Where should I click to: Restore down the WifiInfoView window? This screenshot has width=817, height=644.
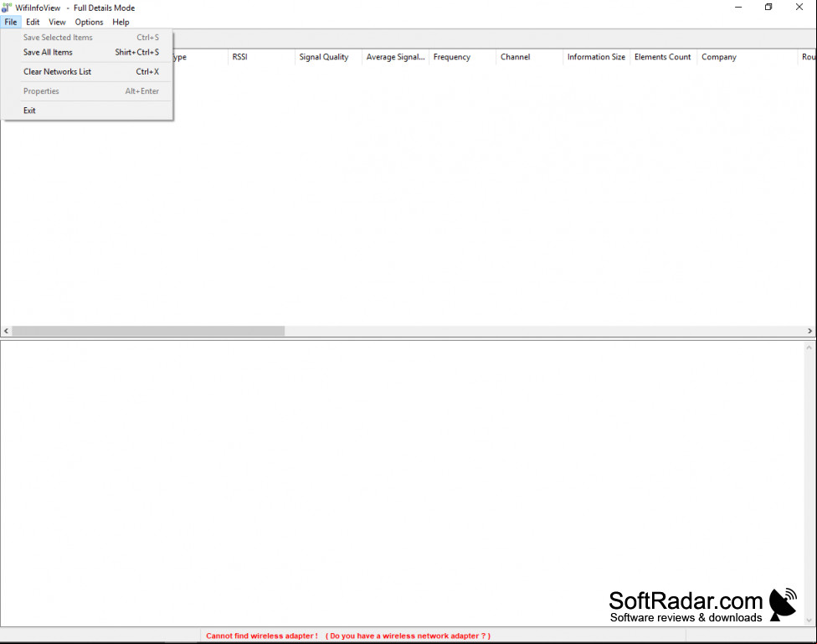click(x=768, y=8)
